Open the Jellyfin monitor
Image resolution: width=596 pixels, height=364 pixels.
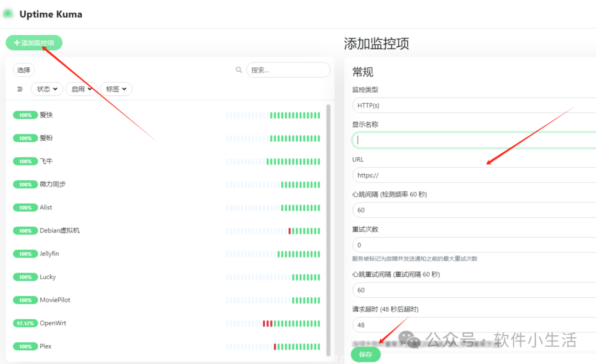[x=167, y=254]
